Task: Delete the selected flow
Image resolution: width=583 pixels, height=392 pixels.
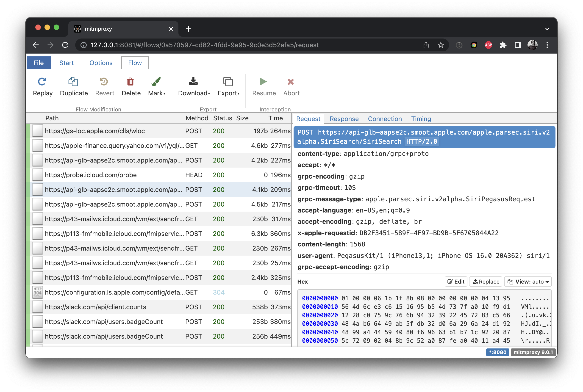Action: tap(130, 86)
